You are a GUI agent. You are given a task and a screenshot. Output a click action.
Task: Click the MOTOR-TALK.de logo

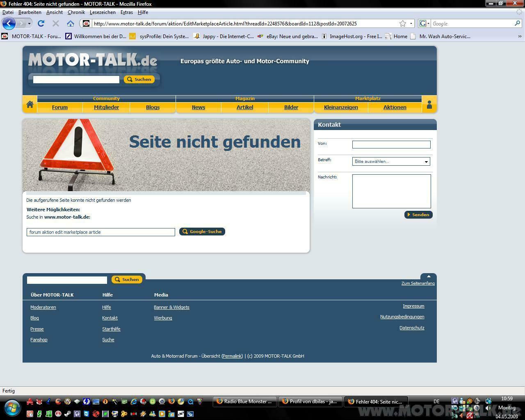click(x=93, y=60)
